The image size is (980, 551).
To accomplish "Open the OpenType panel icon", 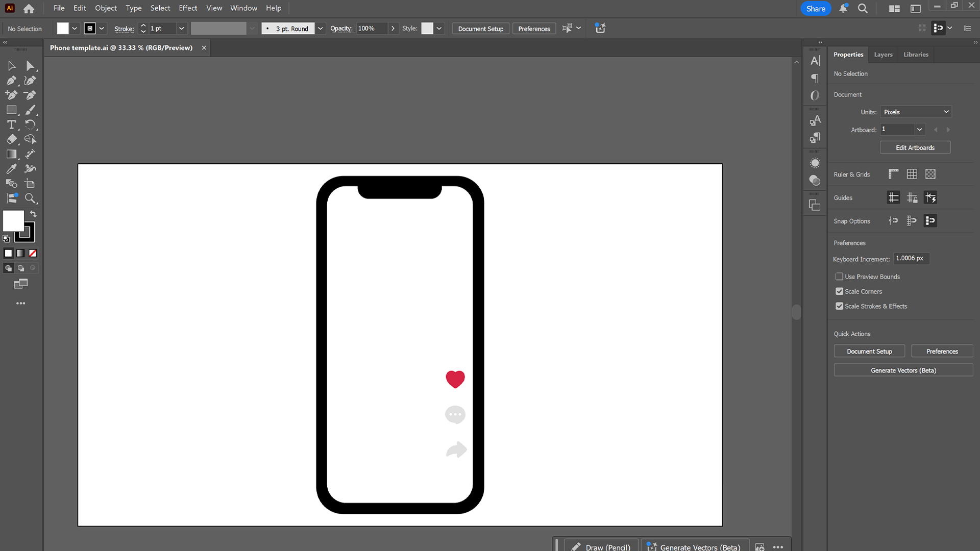I will click(x=815, y=95).
